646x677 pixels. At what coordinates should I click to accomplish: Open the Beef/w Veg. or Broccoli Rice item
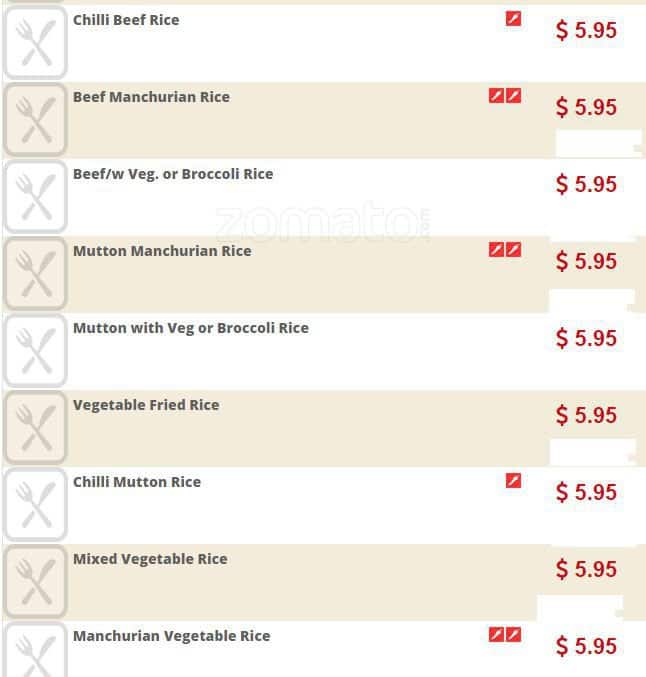173,174
